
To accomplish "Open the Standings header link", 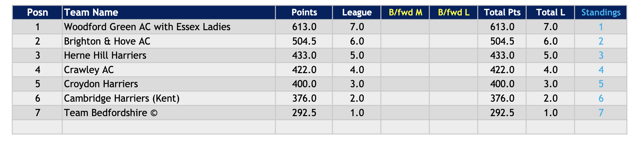I will 601,12.
